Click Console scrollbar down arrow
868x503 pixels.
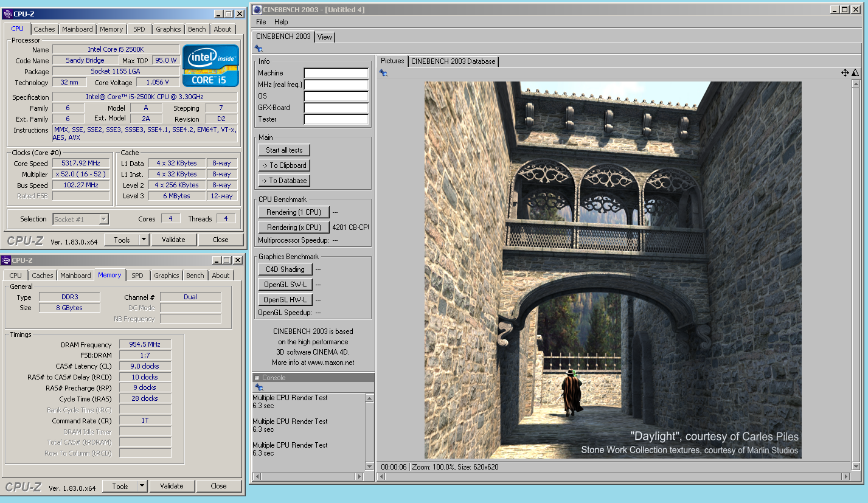pos(369,466)
